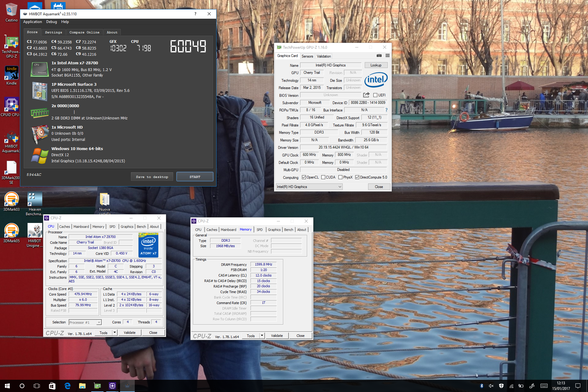Screen dimensions: 588x392
Task: Open CPUID CPU-Z desktop shortcut
Action: coord(11,107)
